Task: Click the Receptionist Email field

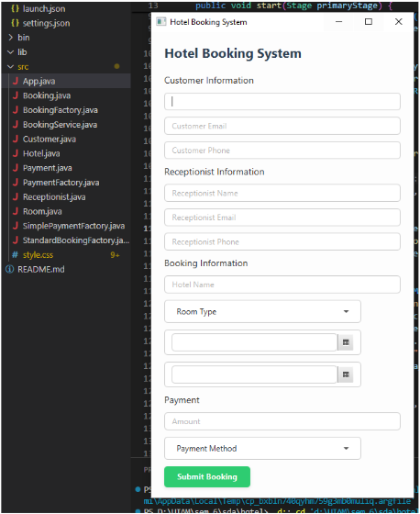Action: (x=282, y=218)
